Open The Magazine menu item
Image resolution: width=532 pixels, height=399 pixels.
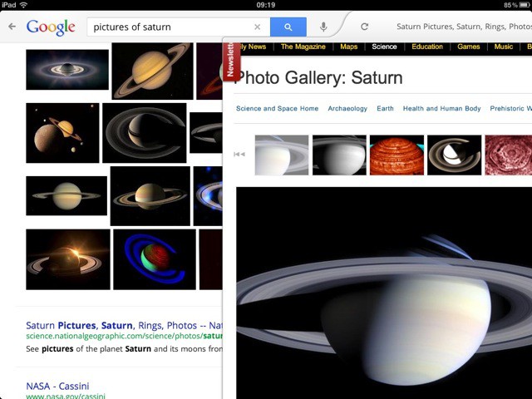tap(303, 47)
